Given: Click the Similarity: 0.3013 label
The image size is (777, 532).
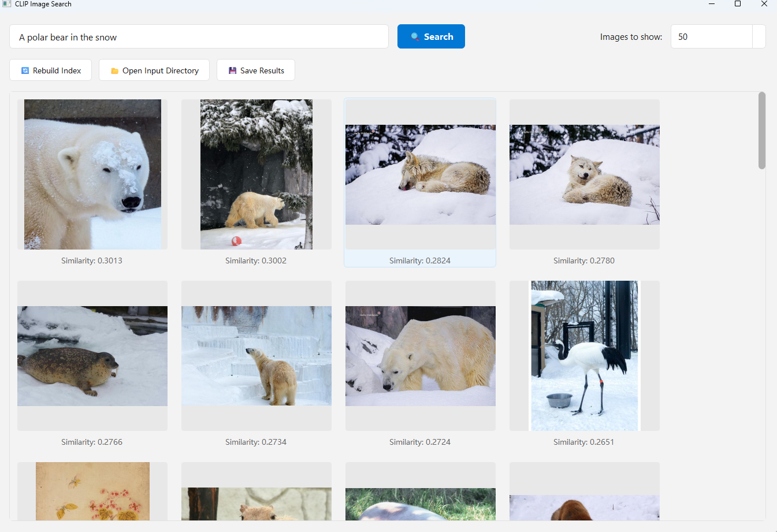Looking at the screenshot, I should pos(92,261).
